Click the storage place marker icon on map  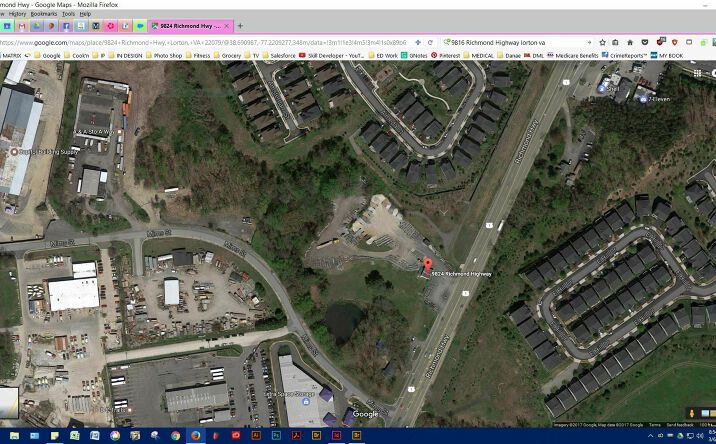(306, 402)
